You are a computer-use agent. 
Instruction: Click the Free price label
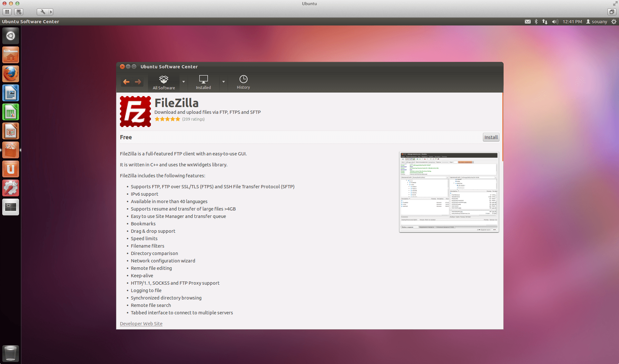126,137
